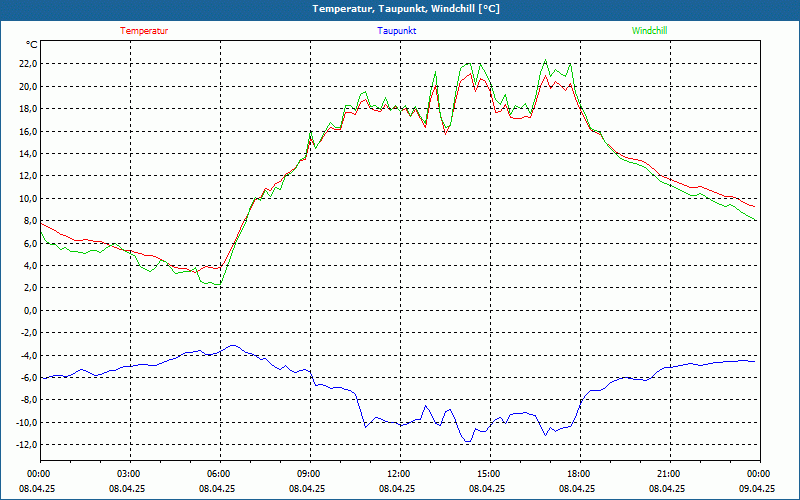Click the -4,0 y-axis value

point(29,355)
